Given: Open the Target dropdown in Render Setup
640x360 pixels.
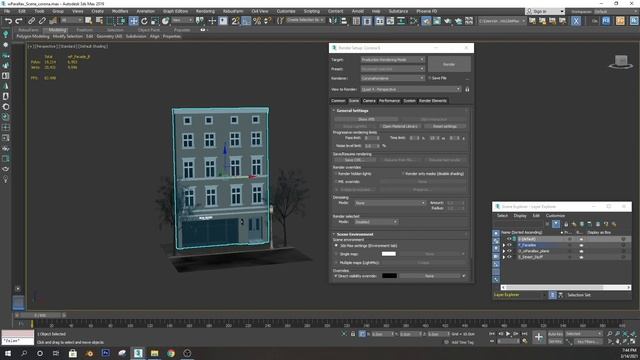Looking at the screenshot, I should 393,60.
